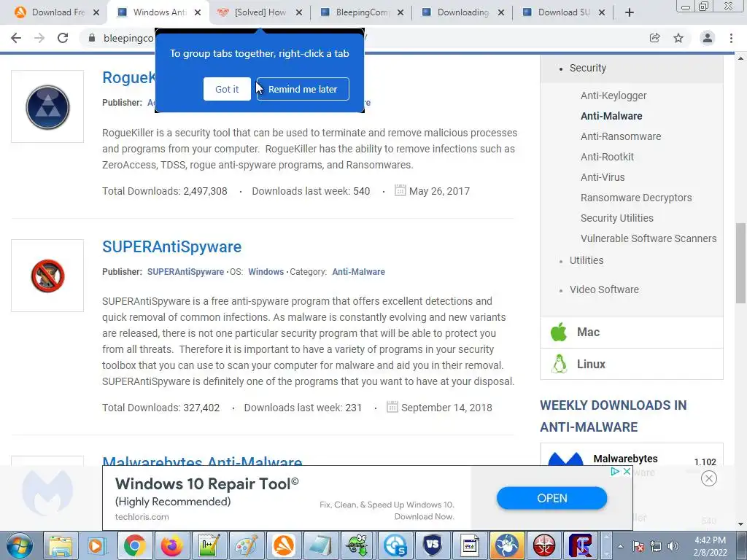Screen dimensions: 747x560
Task: Open the SUPERAntiSpyware logo thumbnail
Action: [47, 276]
